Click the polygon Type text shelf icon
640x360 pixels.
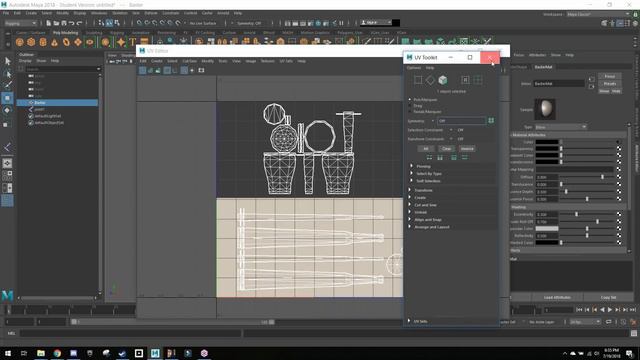[132, 42]
